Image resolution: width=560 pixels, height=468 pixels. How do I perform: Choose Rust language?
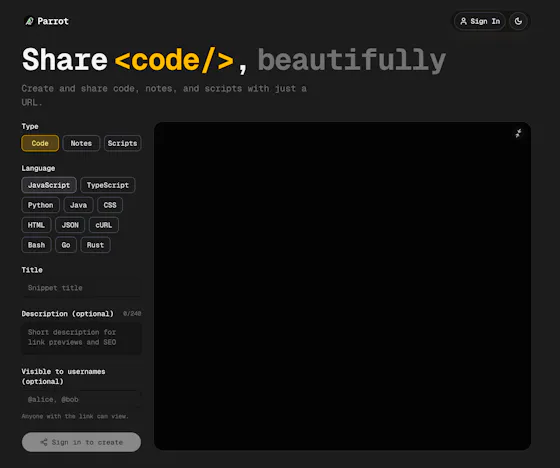95,245
